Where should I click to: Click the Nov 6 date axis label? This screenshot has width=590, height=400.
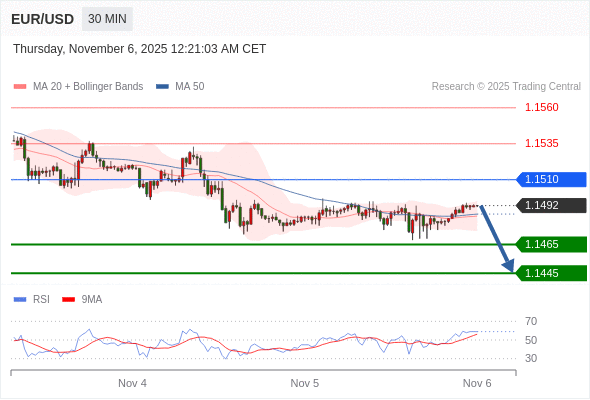(477, 383)
